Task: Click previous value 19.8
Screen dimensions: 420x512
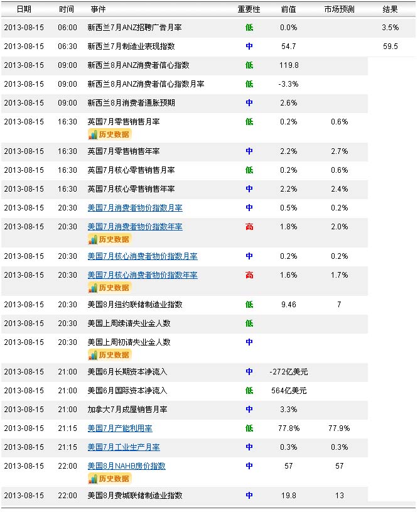Action: tap(289, 496)
